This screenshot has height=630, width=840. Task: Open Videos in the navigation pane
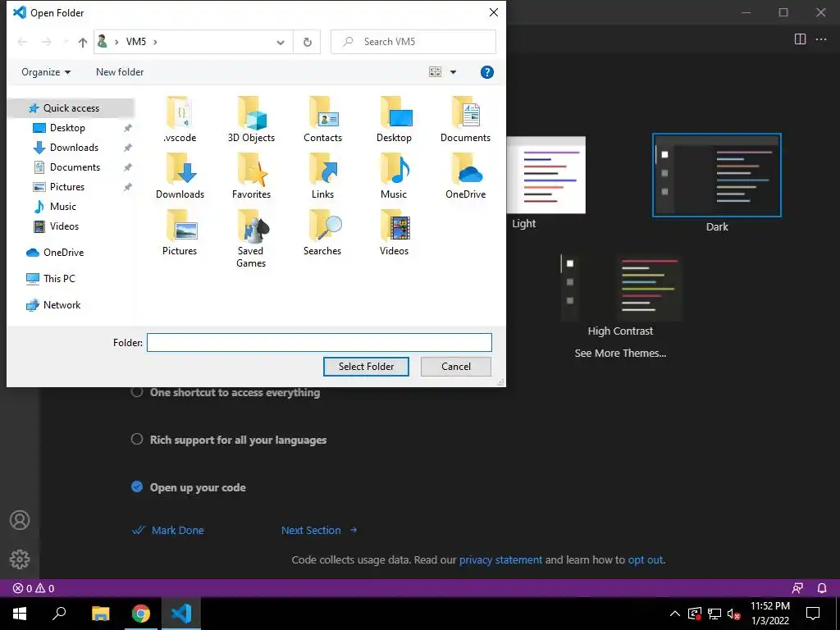(64, 226)
